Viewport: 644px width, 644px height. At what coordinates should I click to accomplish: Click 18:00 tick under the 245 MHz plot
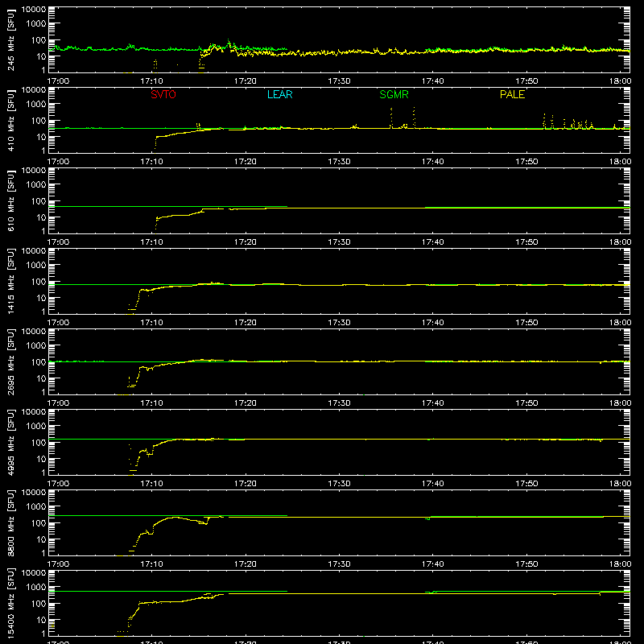click(620, 81)
